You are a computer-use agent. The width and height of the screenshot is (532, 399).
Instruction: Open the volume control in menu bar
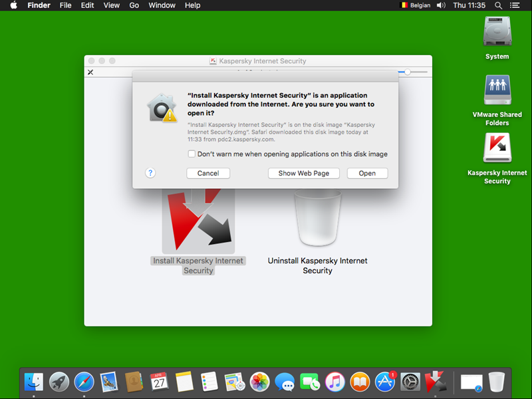pyautogui.click(x=440, y=5)
